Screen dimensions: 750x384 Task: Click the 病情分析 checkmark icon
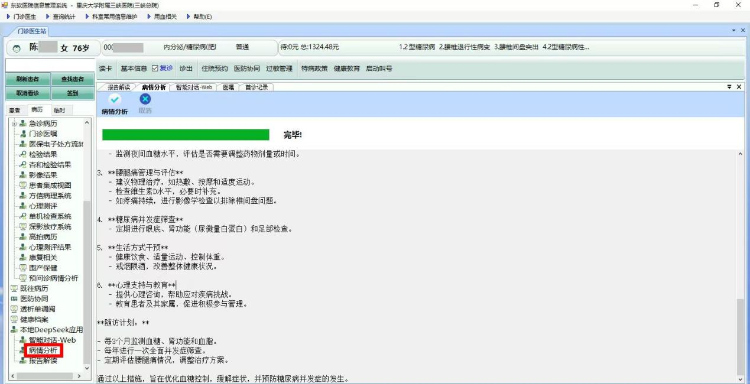click(114, 99)
